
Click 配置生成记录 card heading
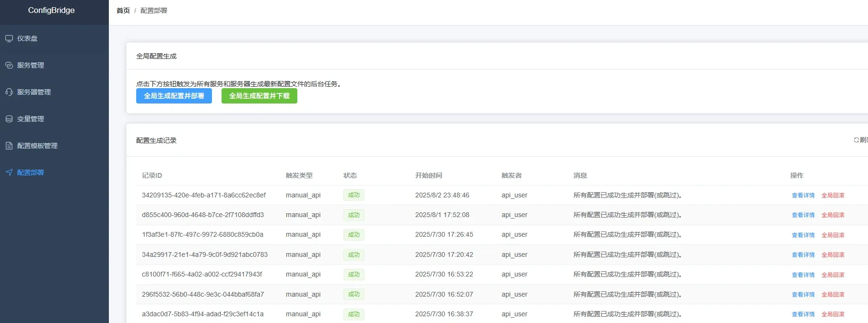pyautogui.click(x=156, y=140)
